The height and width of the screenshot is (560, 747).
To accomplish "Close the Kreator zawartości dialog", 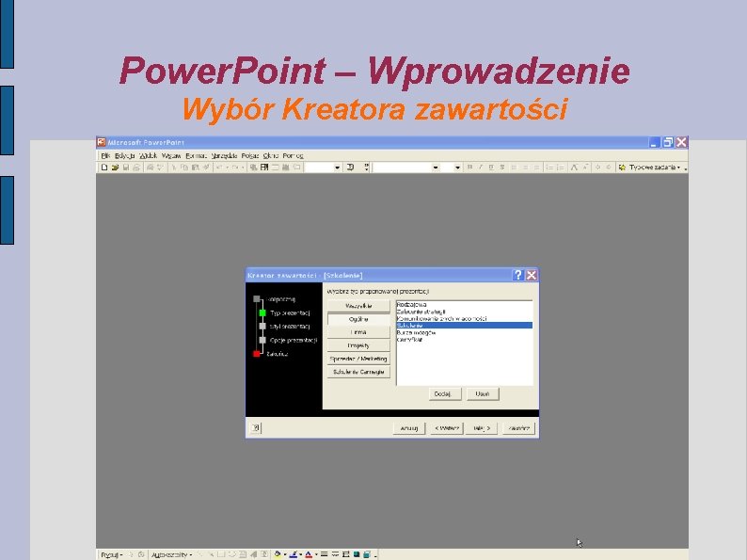I will point(532,275).
